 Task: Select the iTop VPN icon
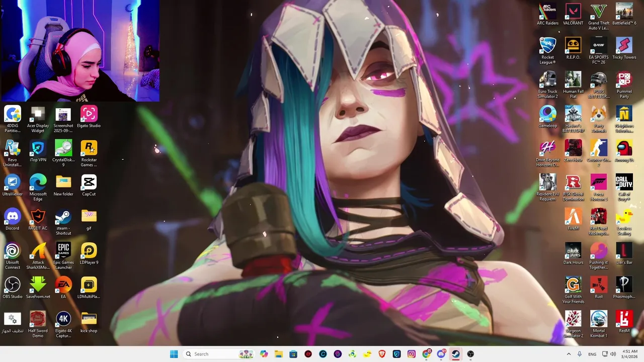click(x=38, y=151)
